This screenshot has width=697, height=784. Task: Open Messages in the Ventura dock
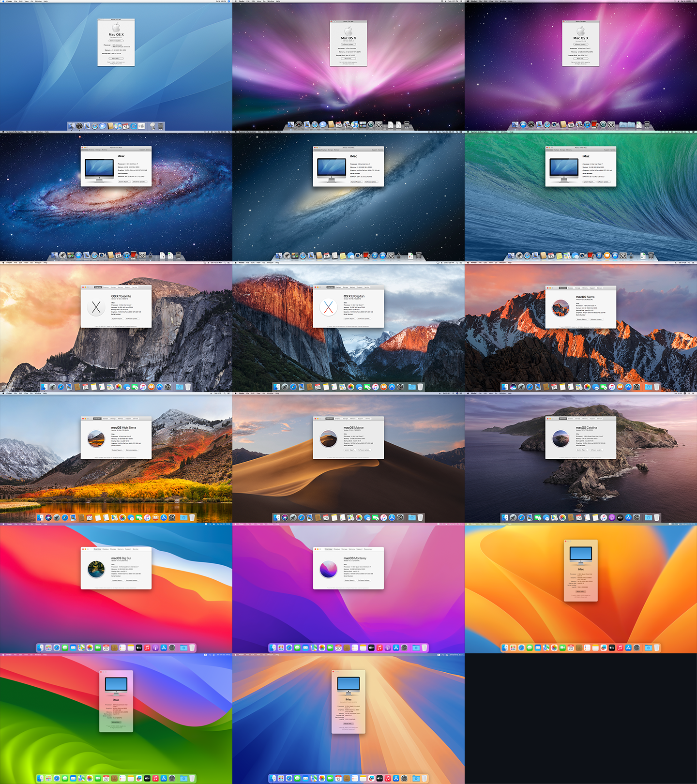coord(530,648)
